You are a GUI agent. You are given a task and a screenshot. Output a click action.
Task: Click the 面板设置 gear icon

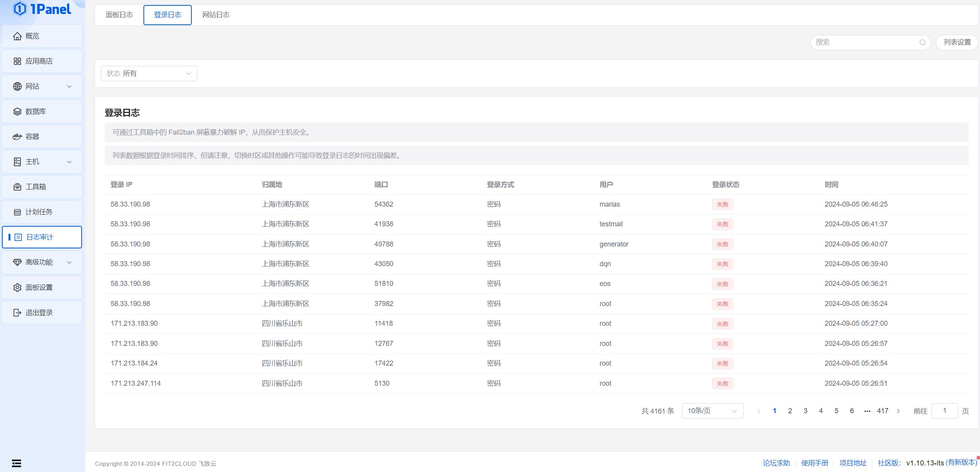coord(17,287)
